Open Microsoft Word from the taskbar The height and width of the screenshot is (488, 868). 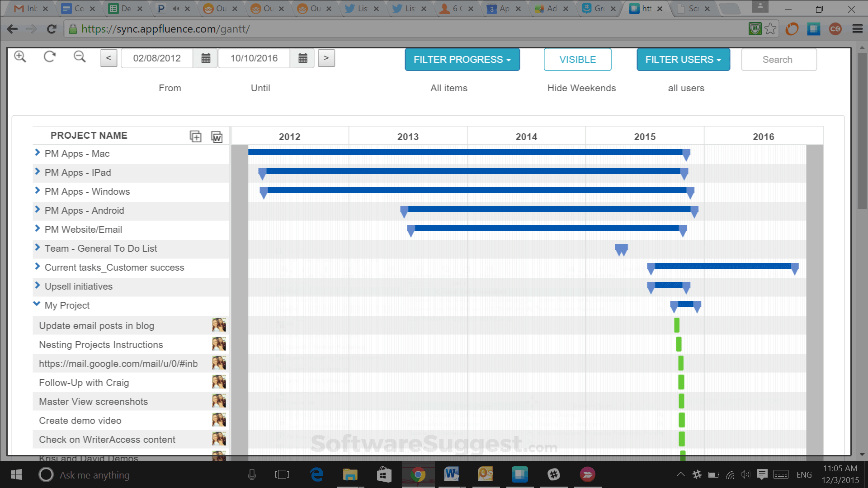(x=452, y=474)
